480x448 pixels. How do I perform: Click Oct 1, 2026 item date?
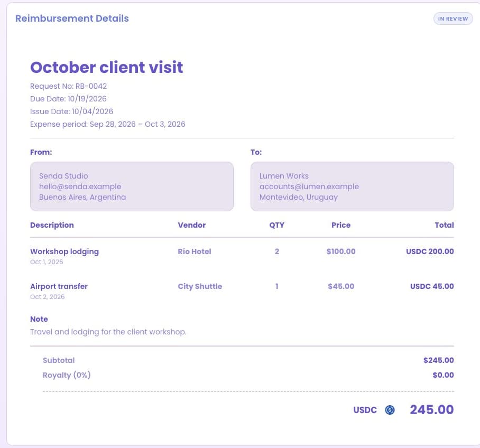(x=47, y=262)
